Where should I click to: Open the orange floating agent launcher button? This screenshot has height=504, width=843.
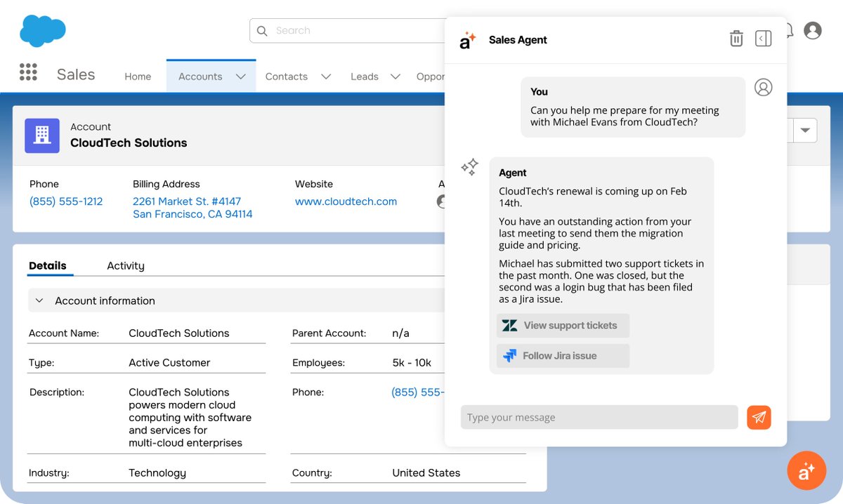point(806,470)
